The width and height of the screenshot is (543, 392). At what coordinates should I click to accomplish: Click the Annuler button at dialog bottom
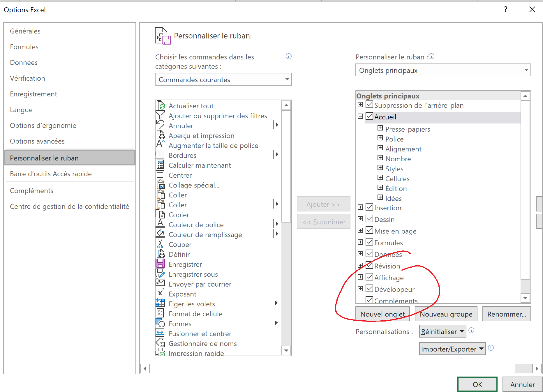522,384
